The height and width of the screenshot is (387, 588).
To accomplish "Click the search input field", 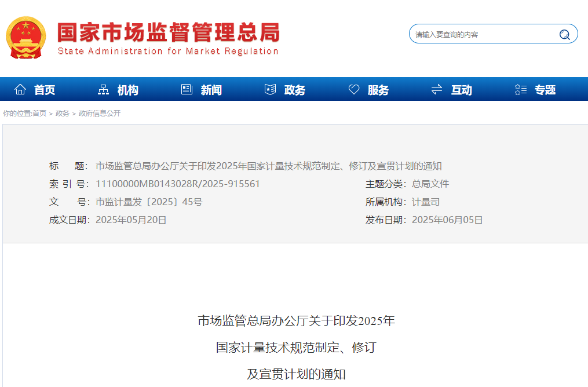I will 484,35.
